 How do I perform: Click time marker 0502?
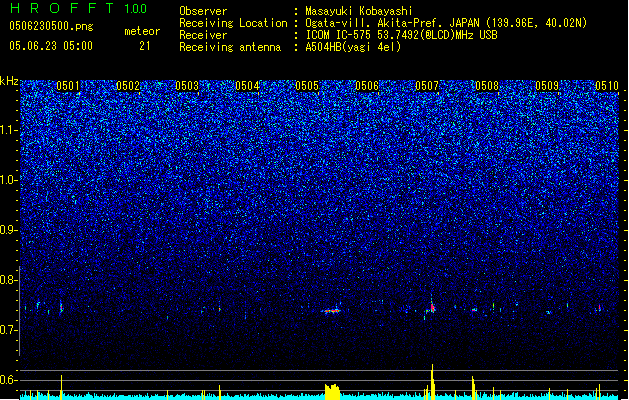[x=128, y=86]
